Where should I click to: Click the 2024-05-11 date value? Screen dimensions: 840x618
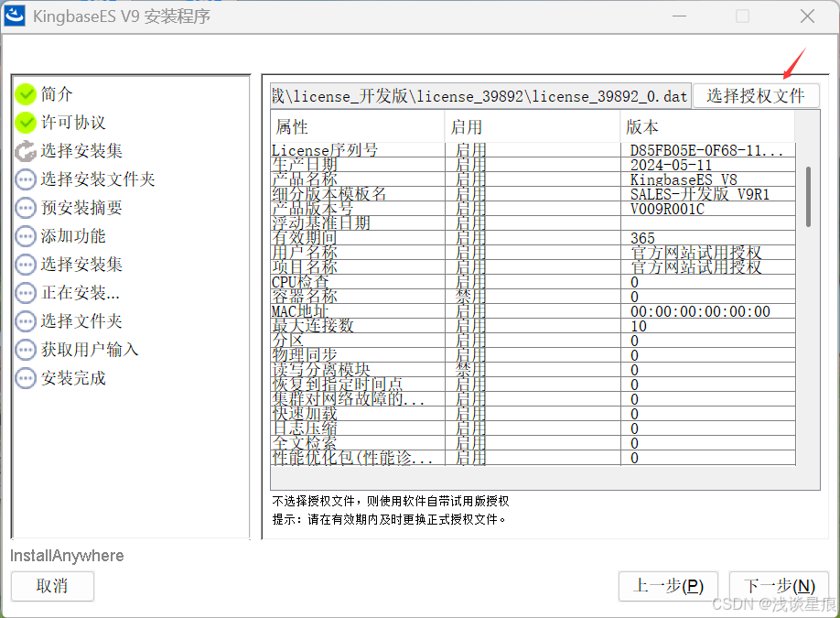671,165
